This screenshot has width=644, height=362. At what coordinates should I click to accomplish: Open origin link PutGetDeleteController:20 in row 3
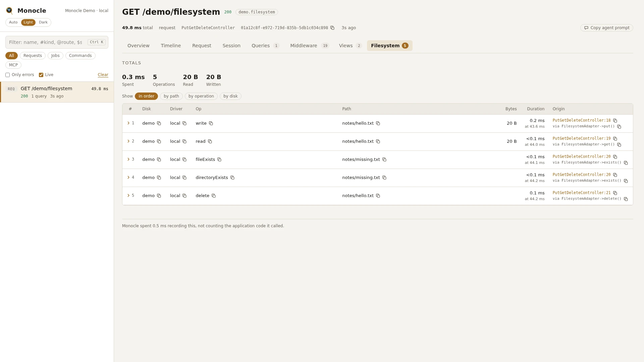(x=582, y=157)
